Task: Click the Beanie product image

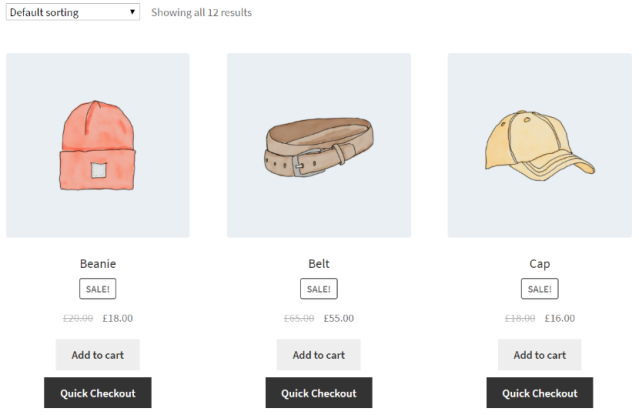Action: [x=98, y=145]
